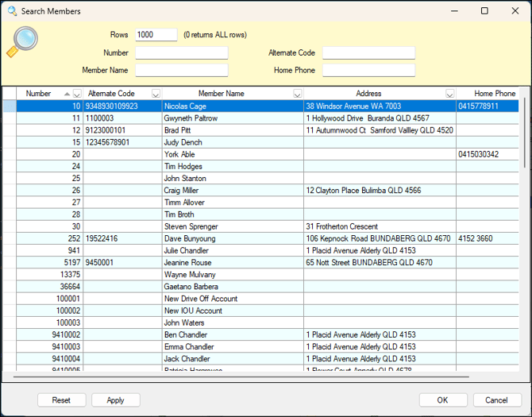Viewport: 532px width, 417px height.
Task: Click address 31 Frotherton Crescent
Action: click(x=341, y=226)
